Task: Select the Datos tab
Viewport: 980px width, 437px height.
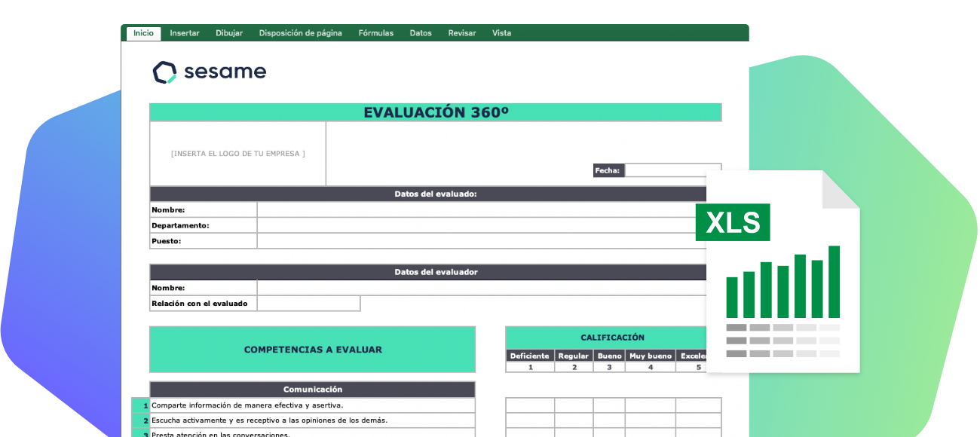Action: point(421,33)
